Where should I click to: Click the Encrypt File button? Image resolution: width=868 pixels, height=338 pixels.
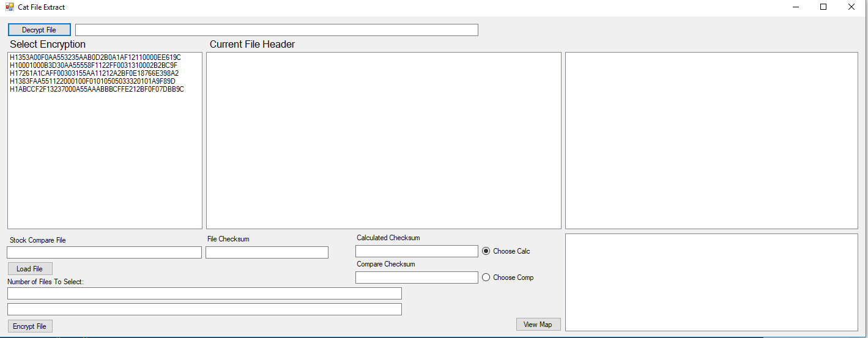(30, 326)
